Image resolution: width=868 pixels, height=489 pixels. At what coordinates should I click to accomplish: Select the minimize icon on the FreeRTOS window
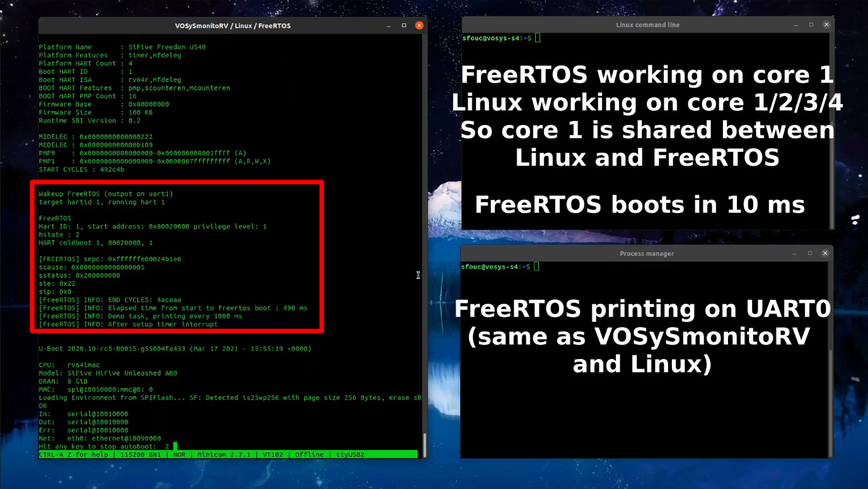click(x=388, y=25)
